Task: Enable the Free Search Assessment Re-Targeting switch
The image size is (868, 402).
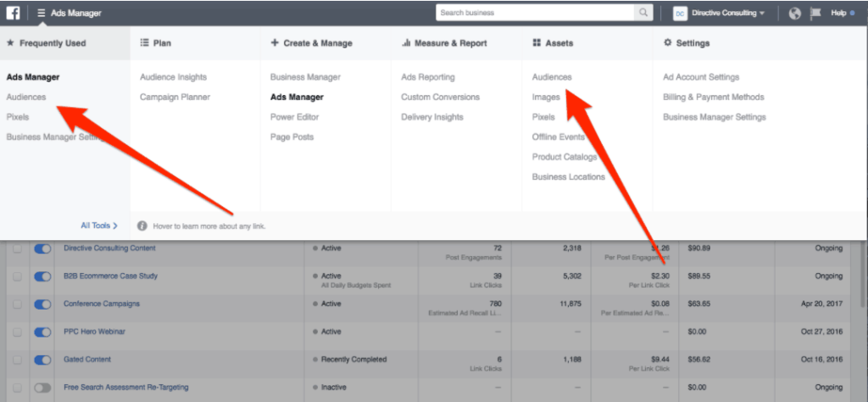Action: tap(42, 388)
